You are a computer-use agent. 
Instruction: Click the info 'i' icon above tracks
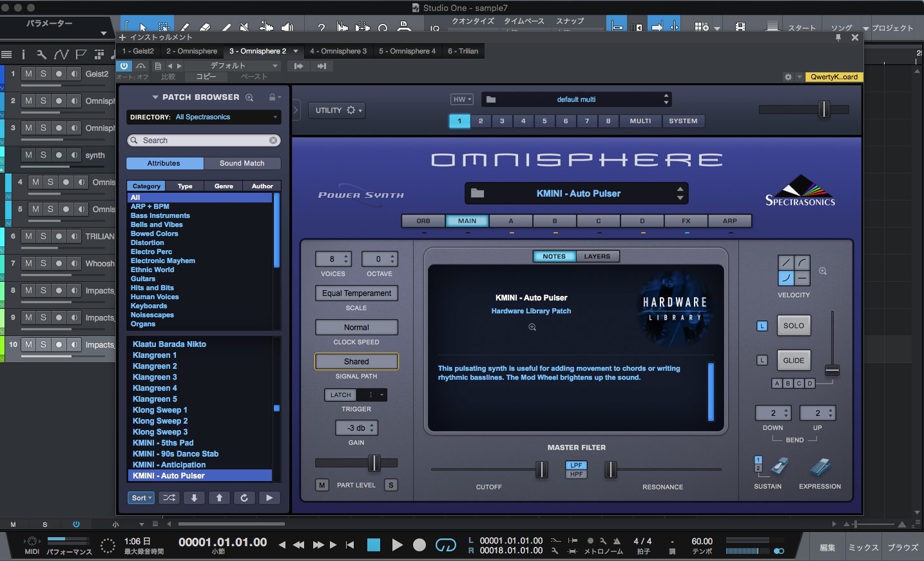pyautogui.click(x=23, y=54)
